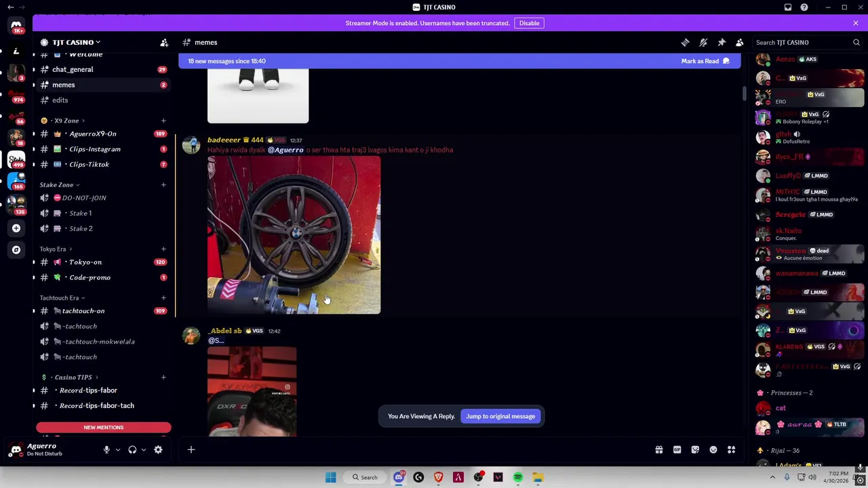Open the Tokyo-on channel

click(103, 262)
